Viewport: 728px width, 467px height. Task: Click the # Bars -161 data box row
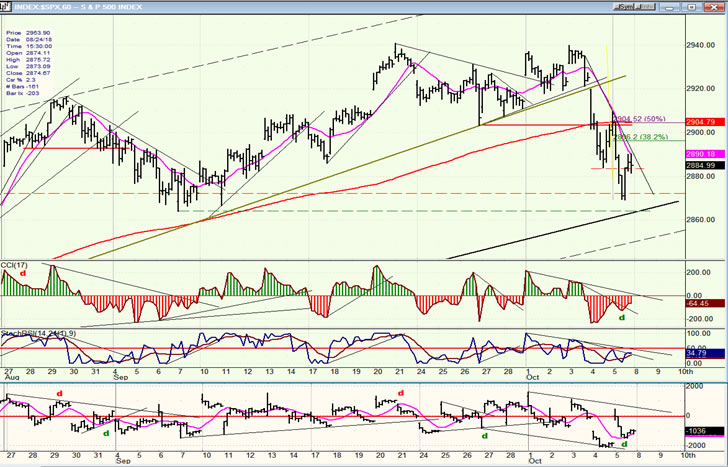tap(22, 87)
